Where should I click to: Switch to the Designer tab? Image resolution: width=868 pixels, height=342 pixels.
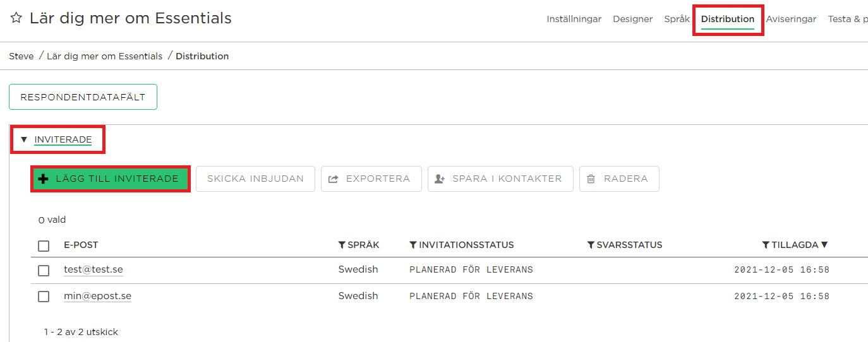click(x=632, y=20)
